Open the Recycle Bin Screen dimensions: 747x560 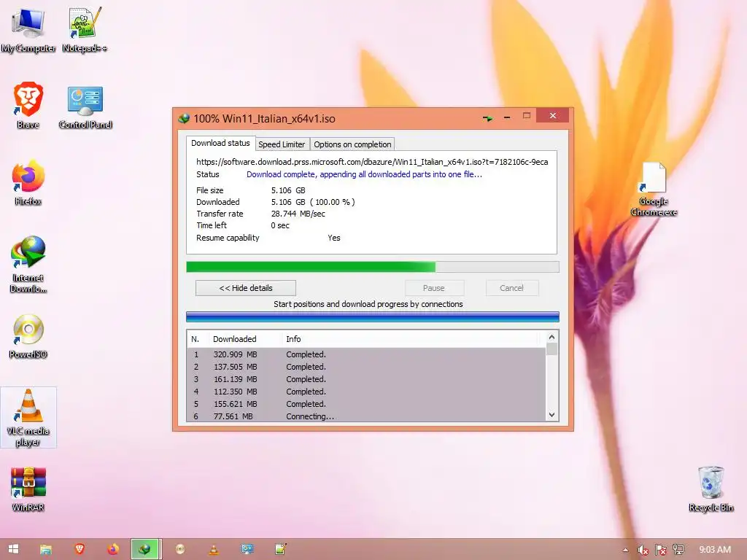point(711,489)
